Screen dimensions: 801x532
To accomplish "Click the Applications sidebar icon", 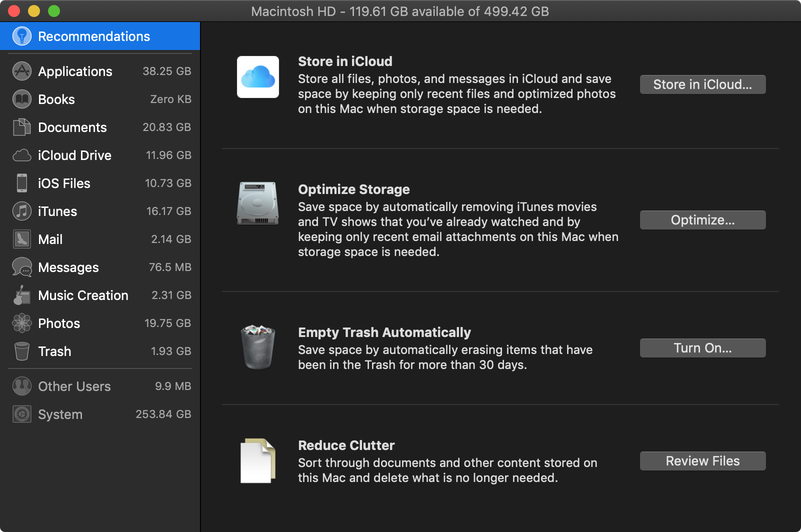I will coord(22,71).
